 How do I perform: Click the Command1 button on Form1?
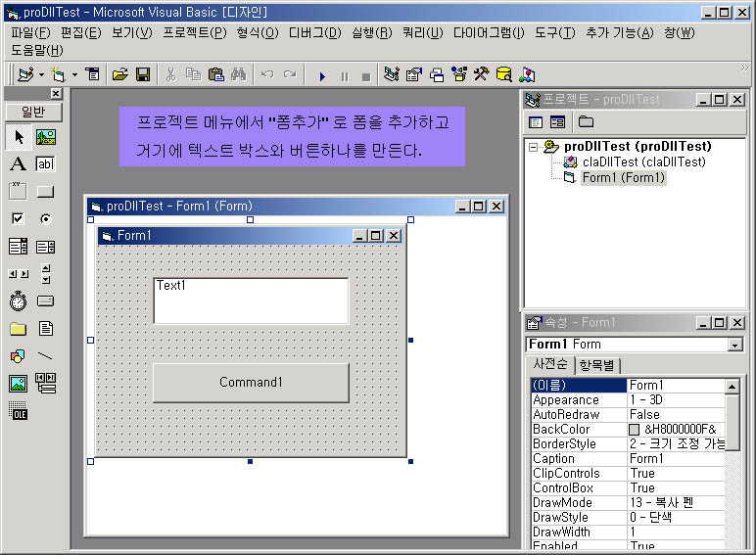[251, 383]
